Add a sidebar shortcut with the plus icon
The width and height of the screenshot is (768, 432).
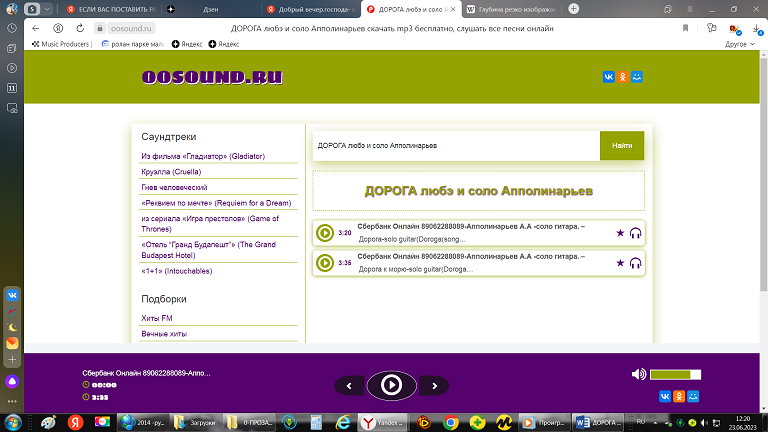12,360
